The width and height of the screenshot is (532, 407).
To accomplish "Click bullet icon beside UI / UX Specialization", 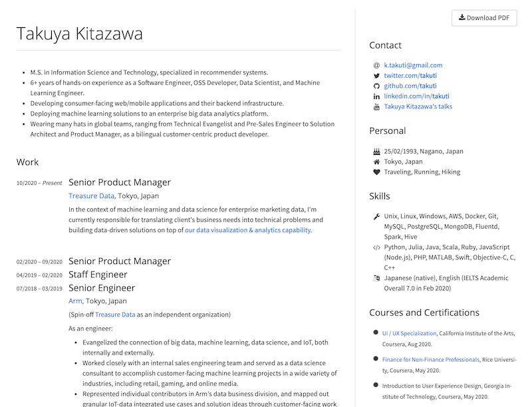I will point(376,333).
